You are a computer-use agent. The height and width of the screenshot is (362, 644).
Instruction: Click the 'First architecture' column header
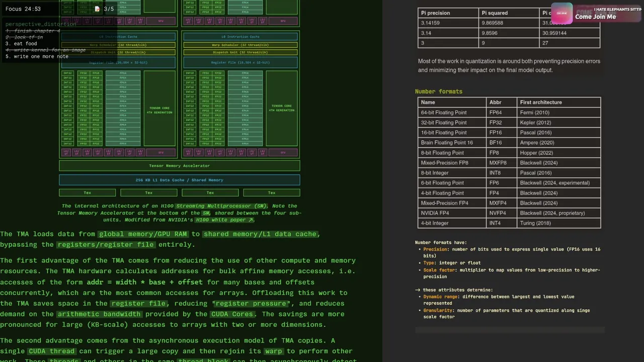click(x=559, y=102)
